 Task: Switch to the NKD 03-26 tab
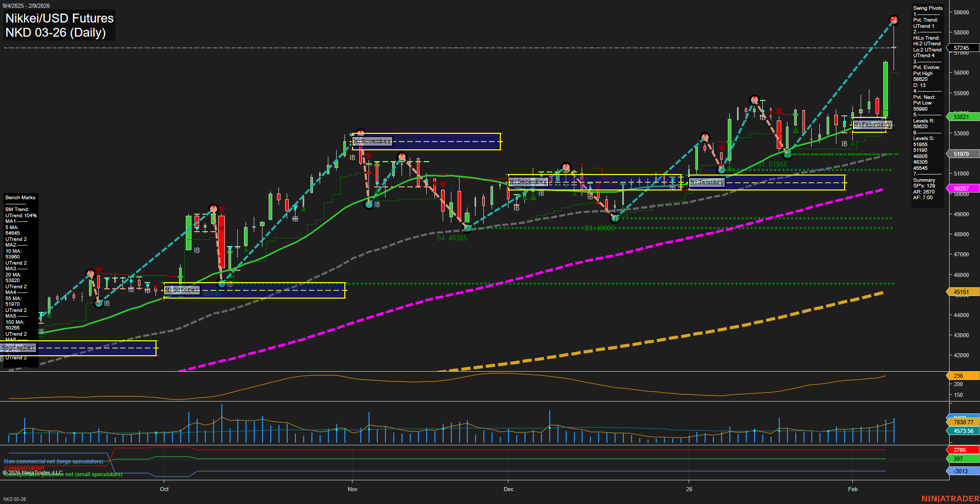click(14, 499)
